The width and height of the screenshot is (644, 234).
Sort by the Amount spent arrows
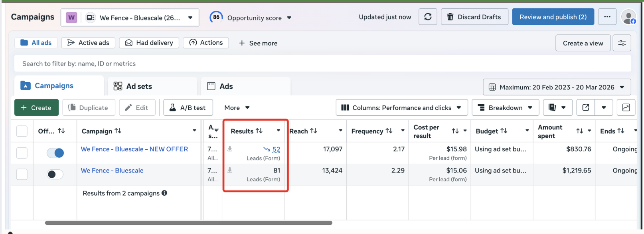point(580,131)
